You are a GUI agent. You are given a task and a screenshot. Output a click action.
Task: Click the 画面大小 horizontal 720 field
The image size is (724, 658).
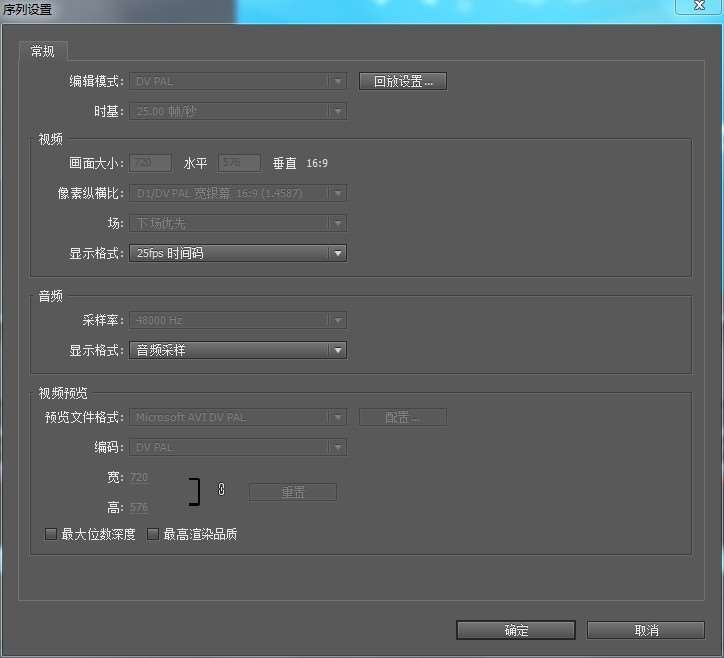150,163
